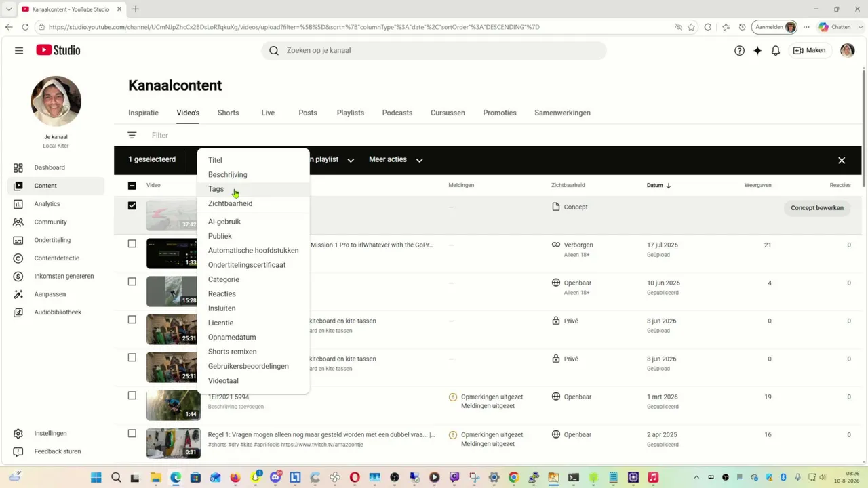Open Windows taskbar search
This screenshot has height=488, width=868.
116,477
